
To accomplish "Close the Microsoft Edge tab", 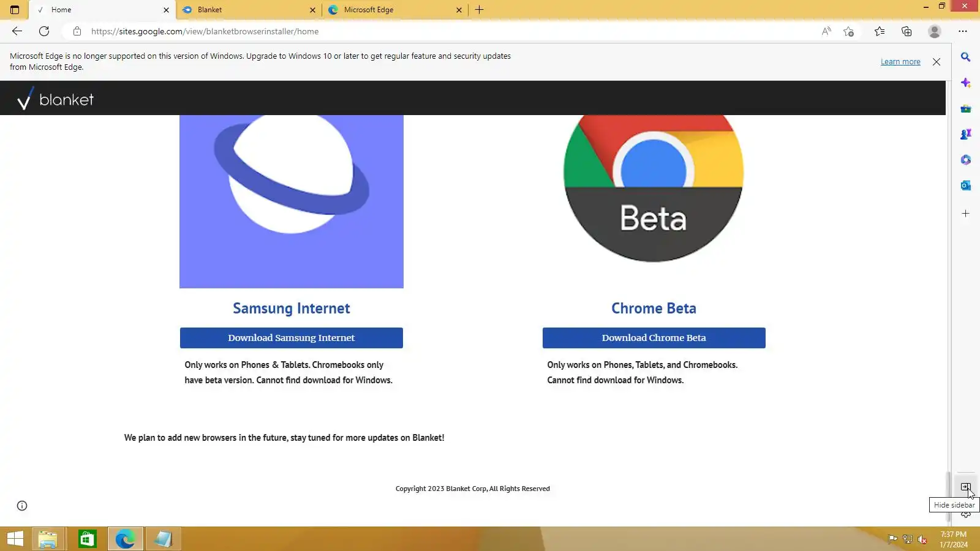I will pyautogui.click(x=459, y=10).
